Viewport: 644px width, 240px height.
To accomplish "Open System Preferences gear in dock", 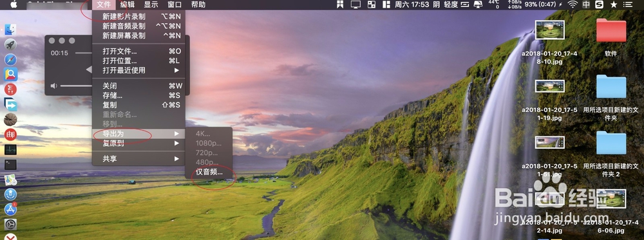I will [x=10, y=224].
